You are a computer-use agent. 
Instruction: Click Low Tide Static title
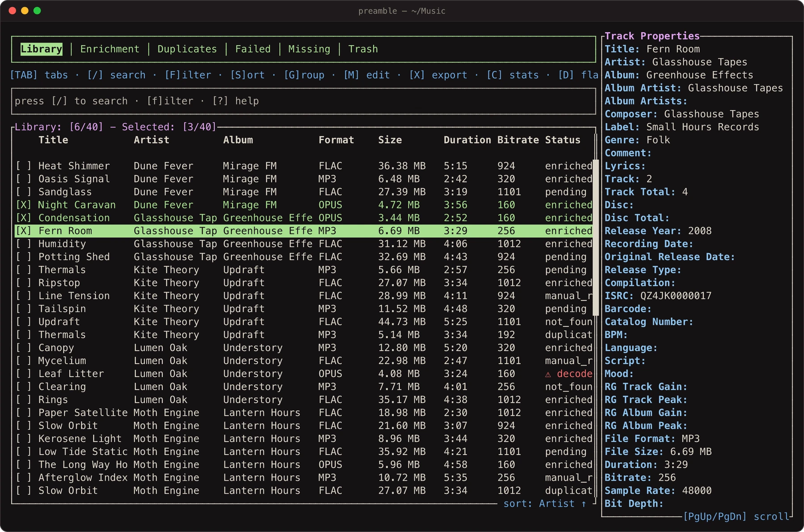click(83, 452)
